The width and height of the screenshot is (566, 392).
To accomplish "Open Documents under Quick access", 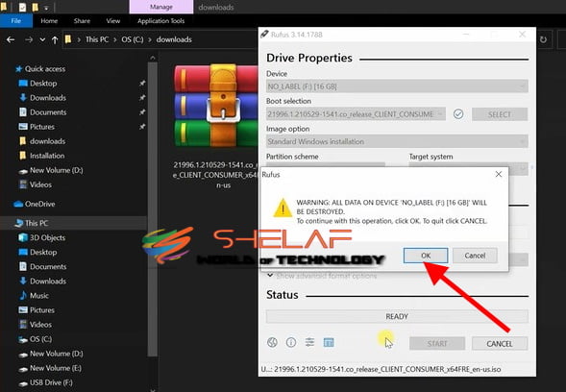I will (48, 112).
